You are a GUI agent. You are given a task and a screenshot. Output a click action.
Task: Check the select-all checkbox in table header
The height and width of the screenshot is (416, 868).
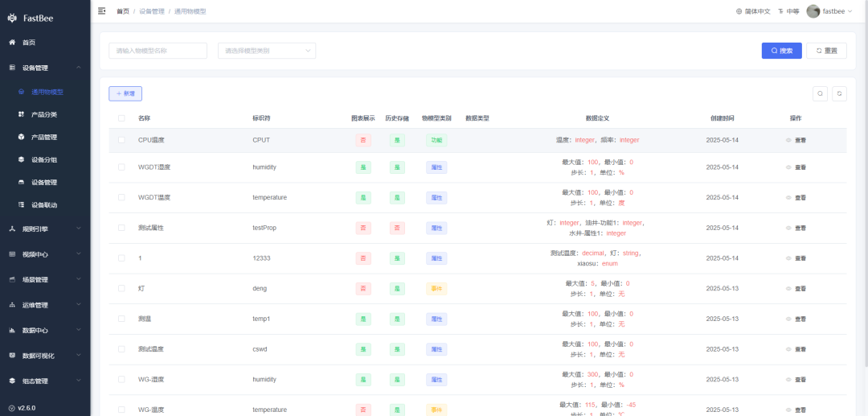pyautogui.click(x=121, y=118)
